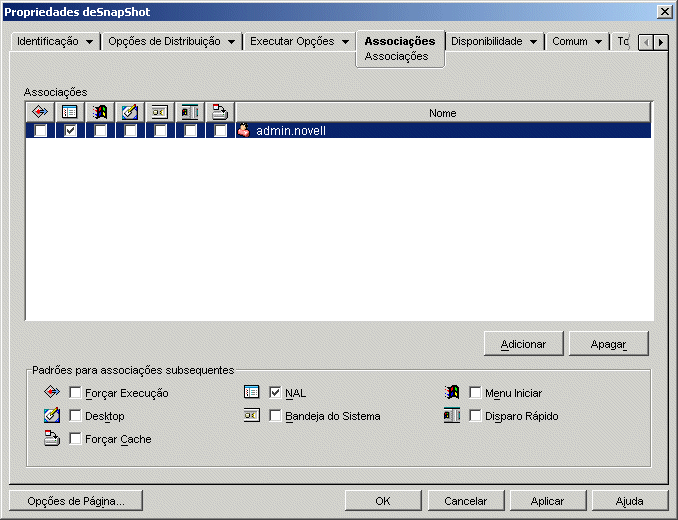Click the Desktop column header icon
678x520 pixels.
[x=130, y=113]
